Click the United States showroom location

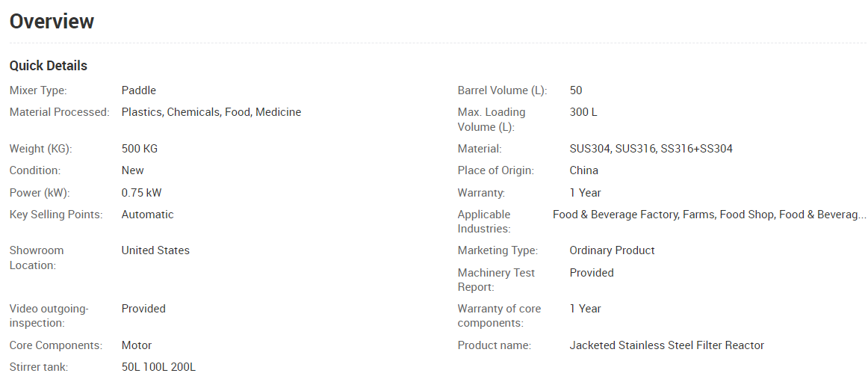(x=155, y=250)
